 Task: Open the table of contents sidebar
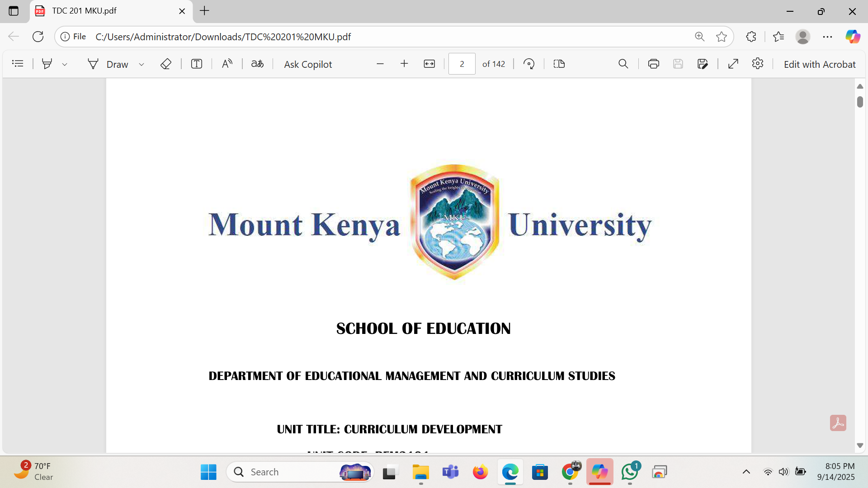(x=18, y=64)
